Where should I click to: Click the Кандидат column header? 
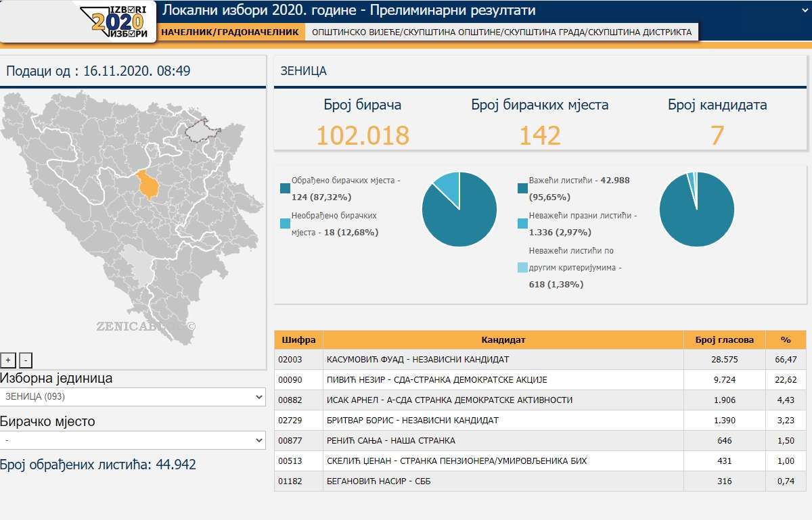pyautogui.click(x=503, y=339)
